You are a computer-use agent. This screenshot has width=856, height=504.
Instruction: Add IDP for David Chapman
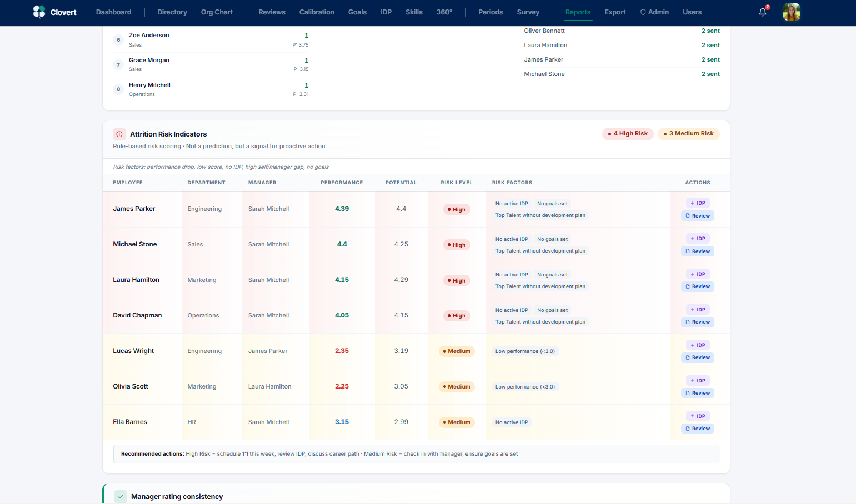[x=698, y=310]
